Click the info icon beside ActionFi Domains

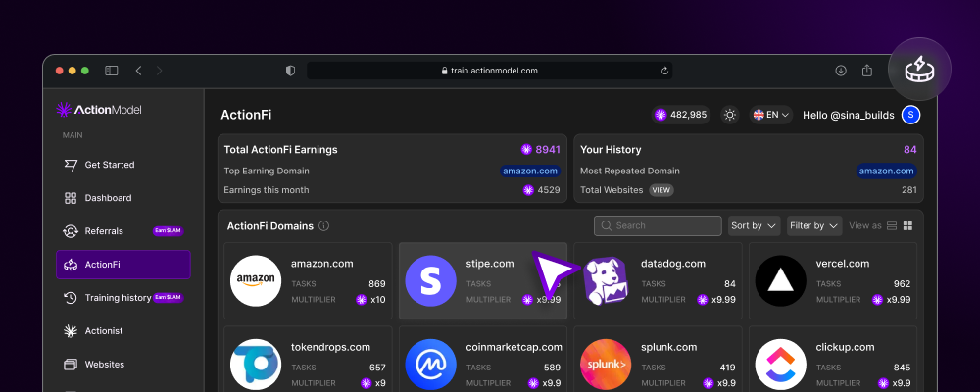click(323, 226)
